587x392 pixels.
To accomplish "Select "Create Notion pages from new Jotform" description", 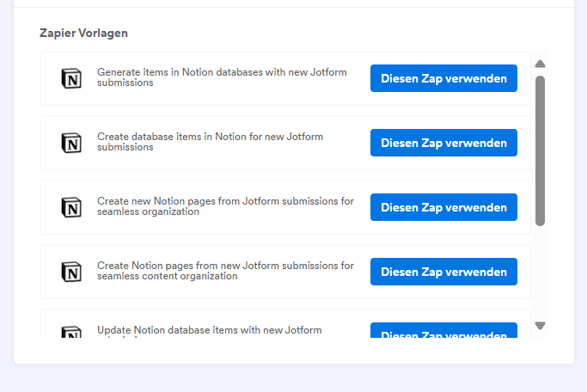I will click(225, 271).
